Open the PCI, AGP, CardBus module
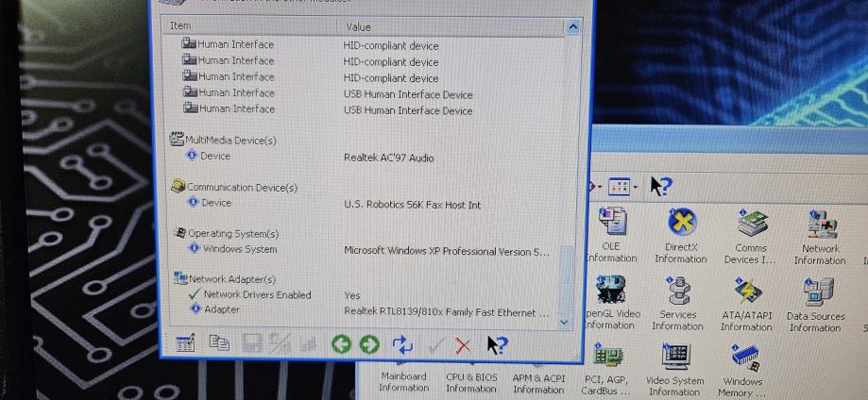868x400 pixels. point(606,370)
